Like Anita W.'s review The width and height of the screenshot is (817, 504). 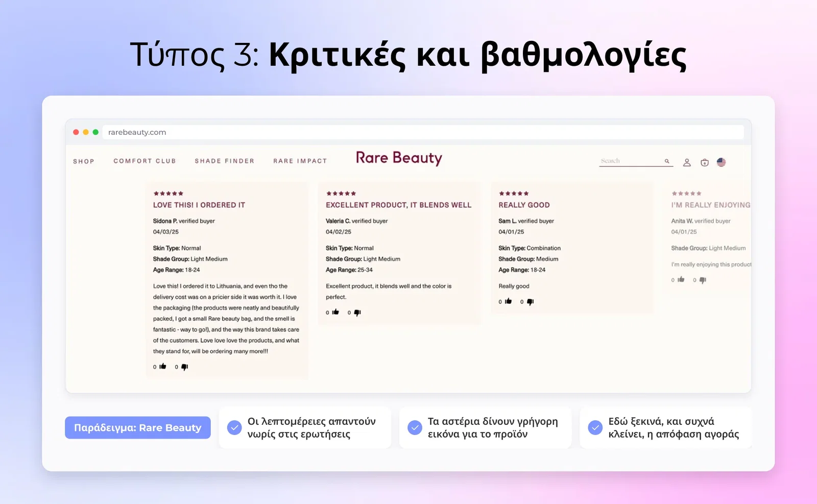tap(681, 279)
